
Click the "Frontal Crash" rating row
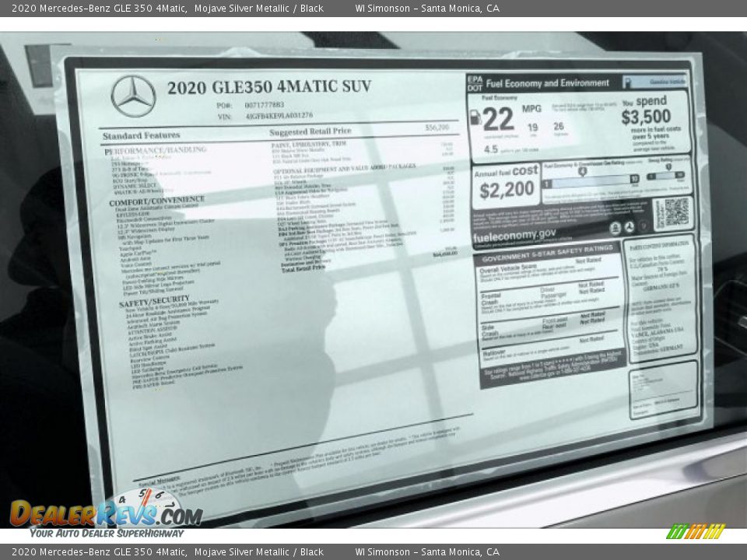coord(549,298)
